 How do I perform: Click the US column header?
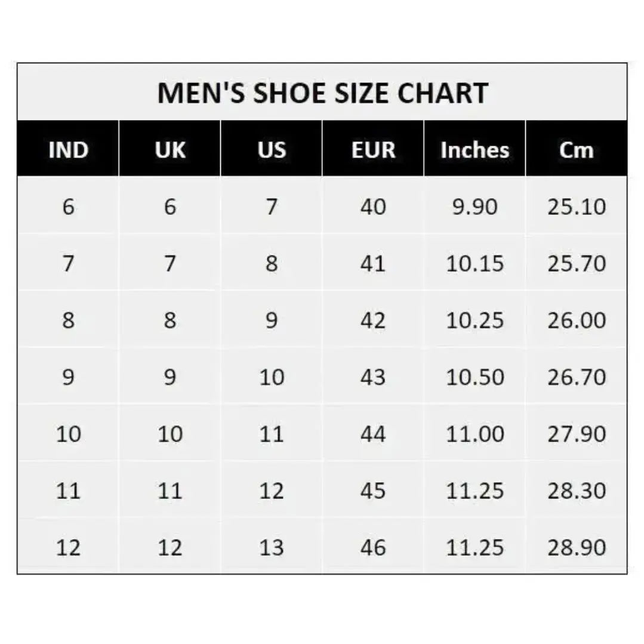272,150
